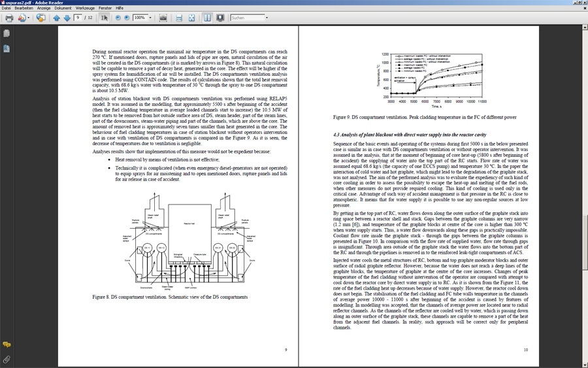The height and width of the screenshot is (368, 588).
Task: Open search options dropdown arrow
Action: [x=267, y=18]
